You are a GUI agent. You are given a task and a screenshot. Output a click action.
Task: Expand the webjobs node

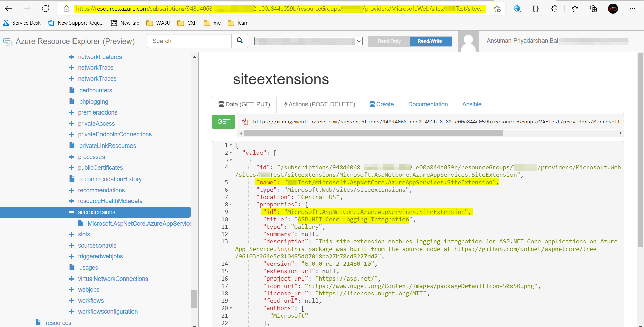coord(71,290)
